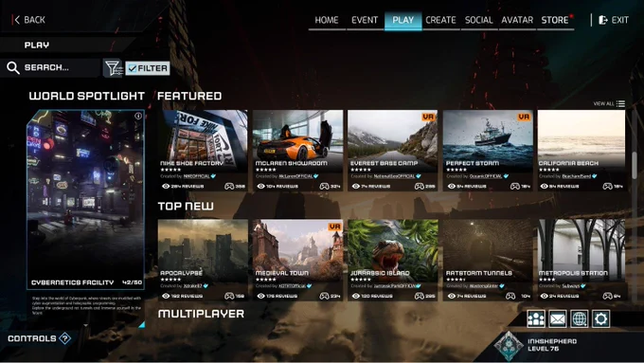Click the Back arrow chevron
The image size is (644, 363).
tap(16, 20)
